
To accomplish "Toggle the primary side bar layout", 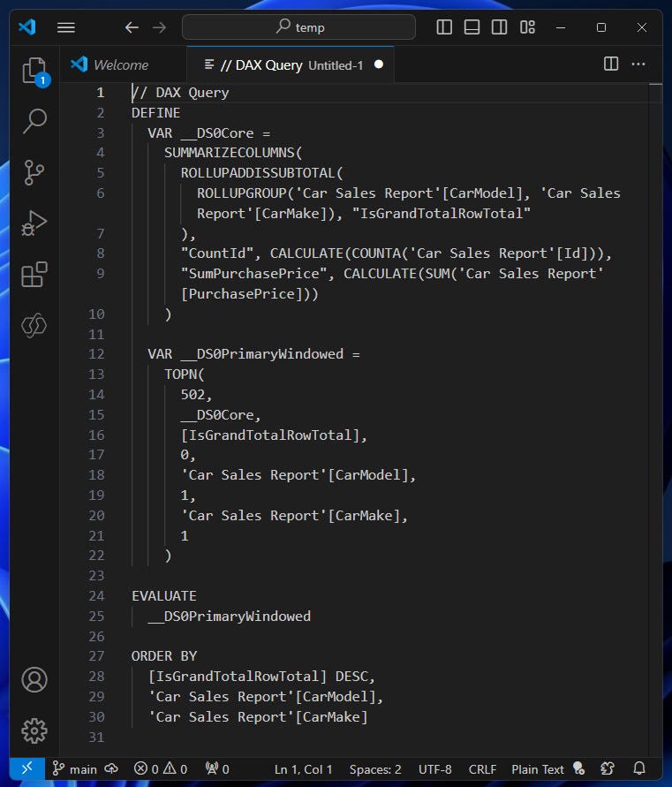I will coord(444,27).
